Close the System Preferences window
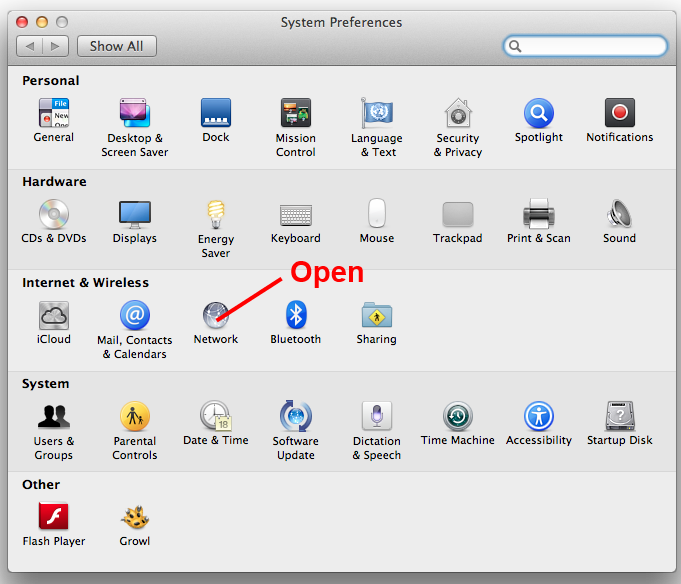681x584 pixels. [x=22, y=22]
